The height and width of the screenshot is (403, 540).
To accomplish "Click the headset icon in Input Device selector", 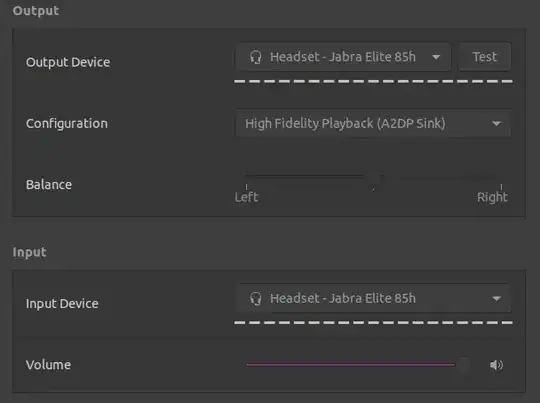I will pos(256,299).
